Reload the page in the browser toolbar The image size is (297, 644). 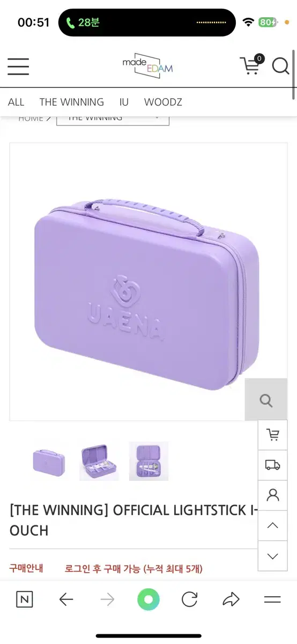point(189,599)
